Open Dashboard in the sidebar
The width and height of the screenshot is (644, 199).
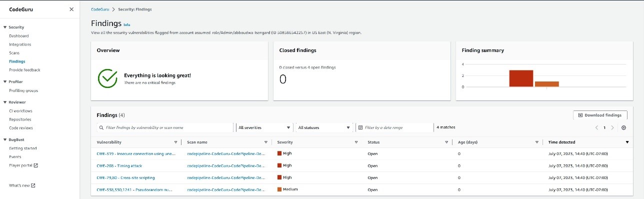19,36
